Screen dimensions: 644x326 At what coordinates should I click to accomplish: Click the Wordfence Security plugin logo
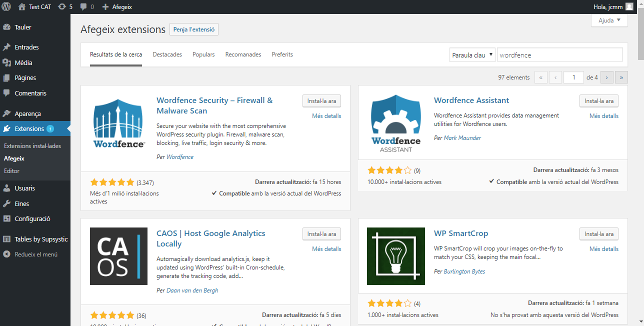tap(119, 123)
